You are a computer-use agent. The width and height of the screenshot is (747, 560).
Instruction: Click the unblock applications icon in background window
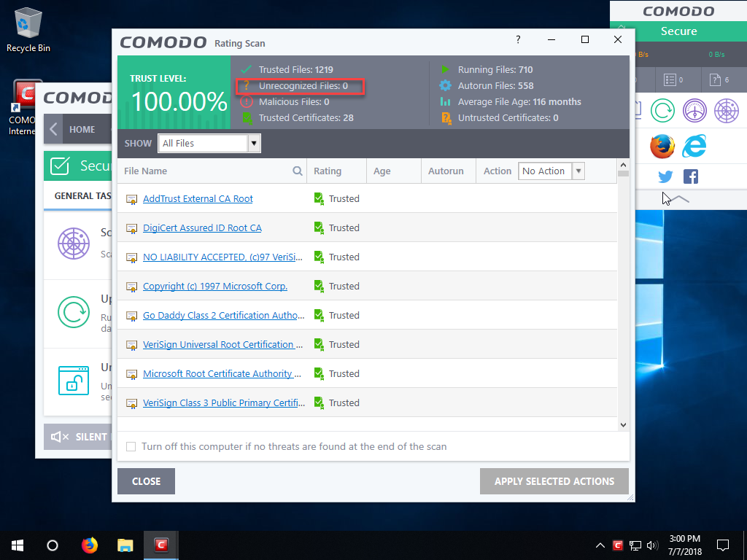coord(74,381)
